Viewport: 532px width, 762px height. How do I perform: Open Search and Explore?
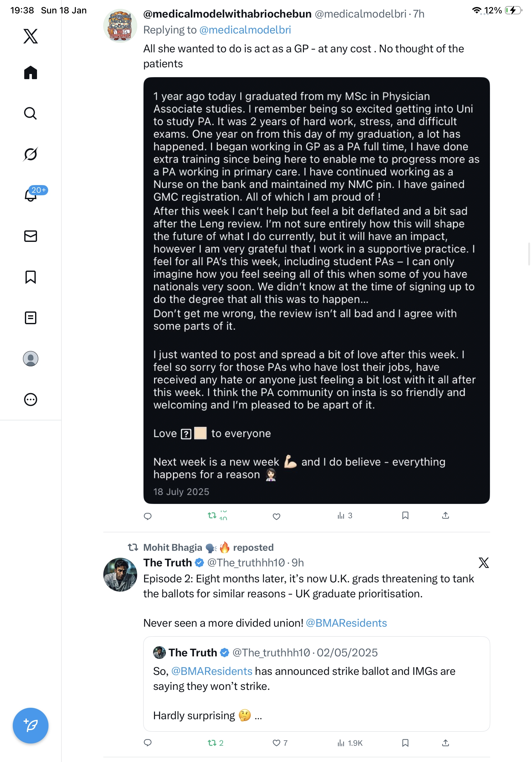[31, 113]
